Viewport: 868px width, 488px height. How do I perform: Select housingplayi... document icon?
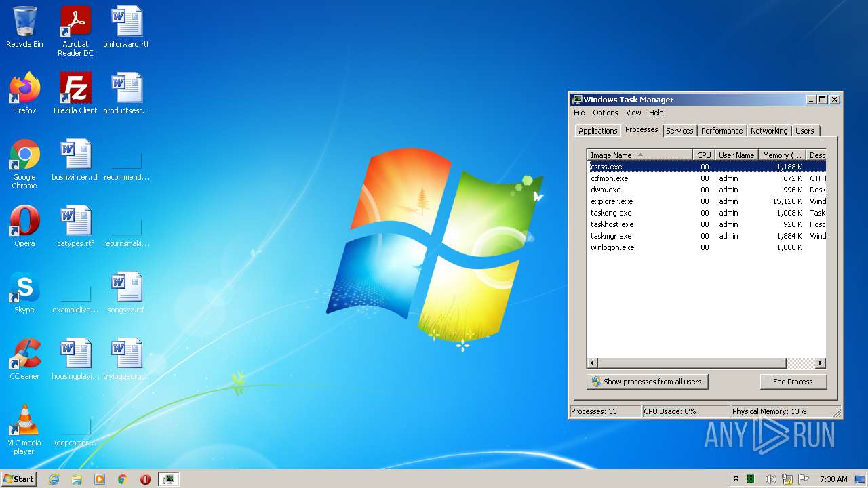[75, 359]
